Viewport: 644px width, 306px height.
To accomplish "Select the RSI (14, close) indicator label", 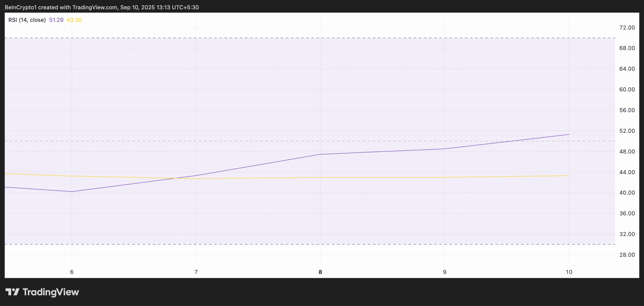I will (x=27, y=20).
